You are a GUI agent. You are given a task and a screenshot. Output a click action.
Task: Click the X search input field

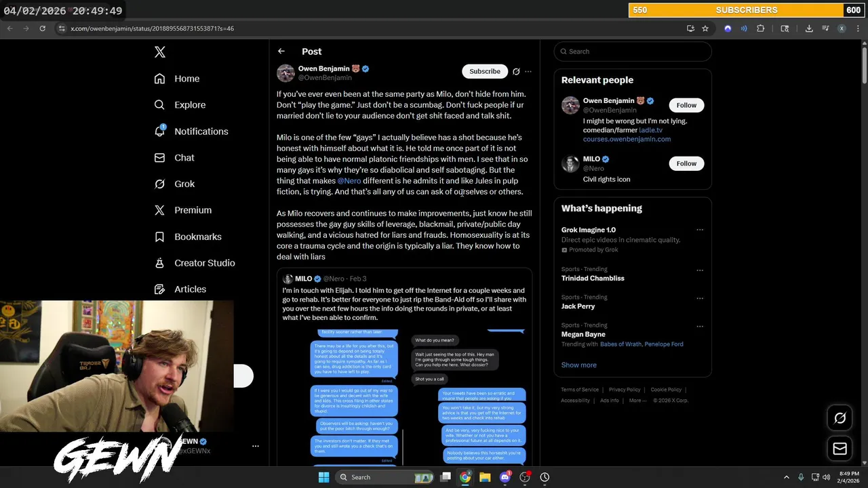[x=633, y=52]
